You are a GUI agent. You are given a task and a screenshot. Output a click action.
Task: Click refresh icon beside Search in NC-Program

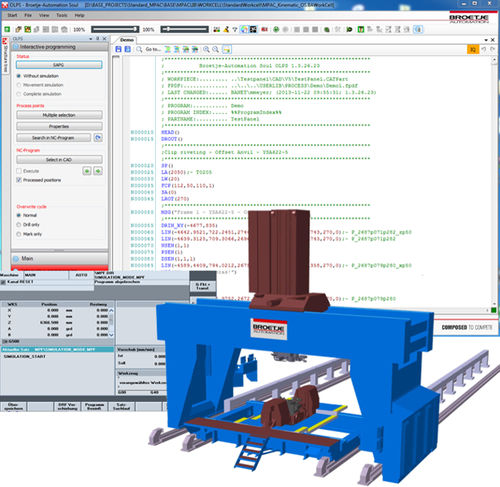pyautogui.click(x=98, y=138)
